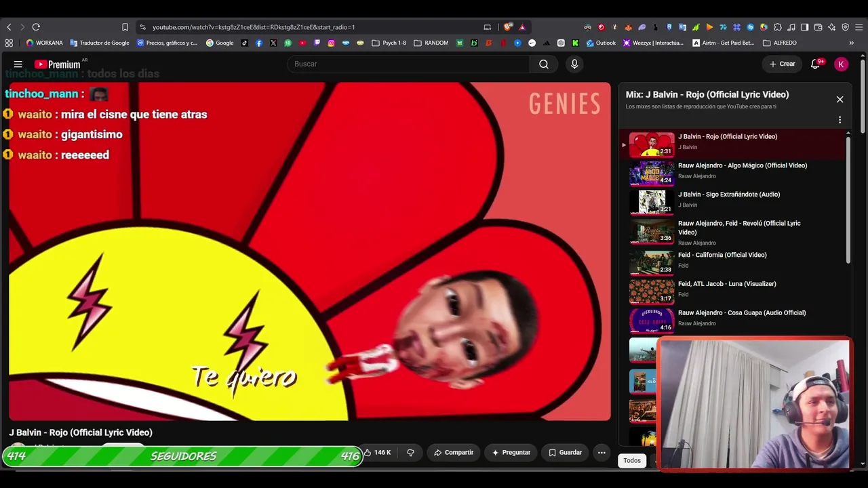Share the video with Compartir

pyautogui.click(x=454, y=452)
